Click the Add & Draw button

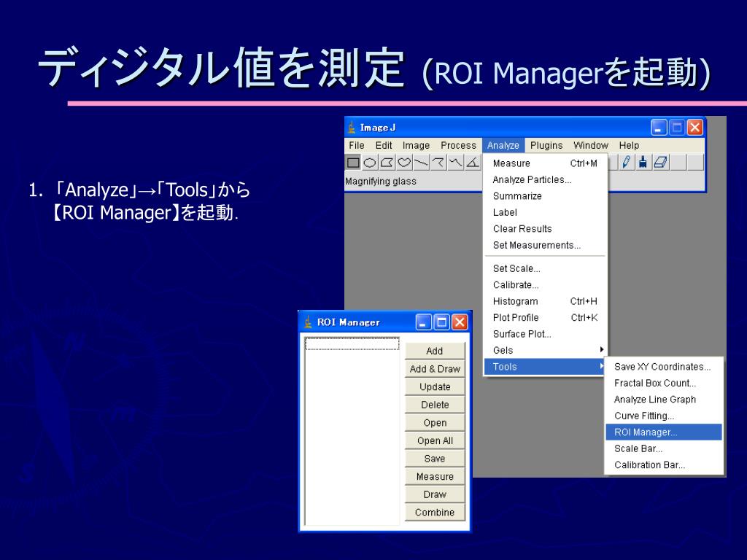[435, 369]
